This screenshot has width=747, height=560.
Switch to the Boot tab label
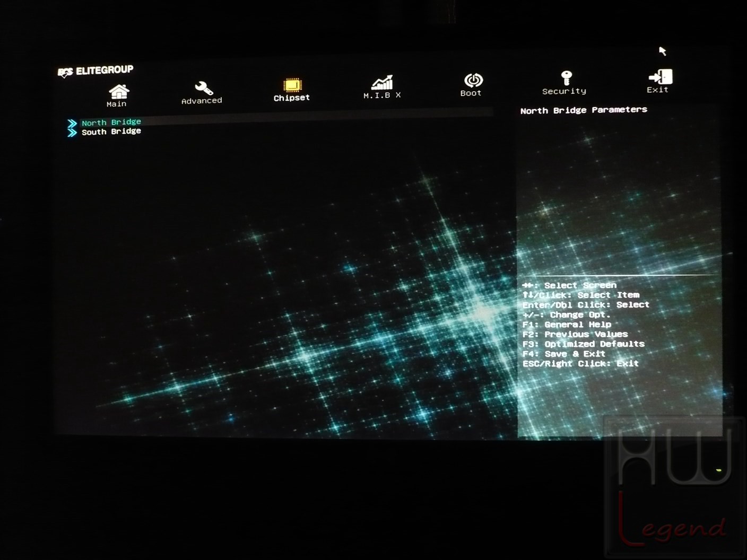click(471, 93)
